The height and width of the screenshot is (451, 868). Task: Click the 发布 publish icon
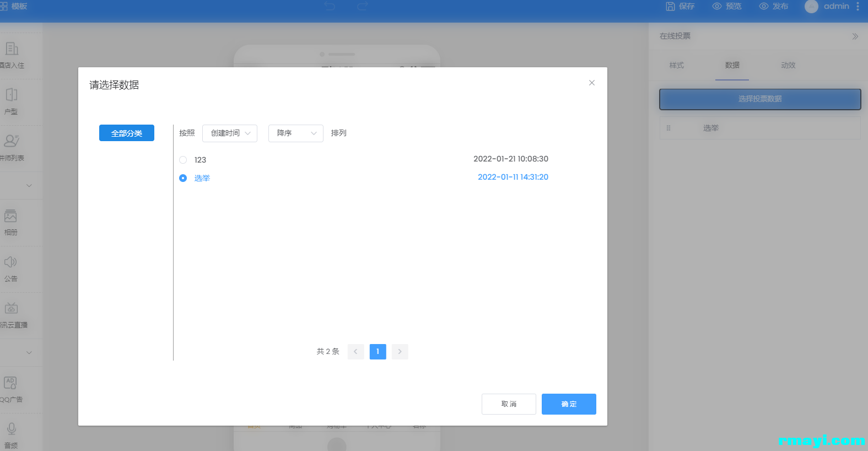764,6
